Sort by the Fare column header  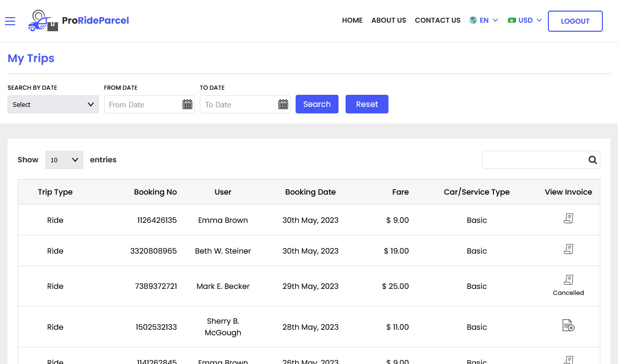pyautogui.click(x=401, y=192)
